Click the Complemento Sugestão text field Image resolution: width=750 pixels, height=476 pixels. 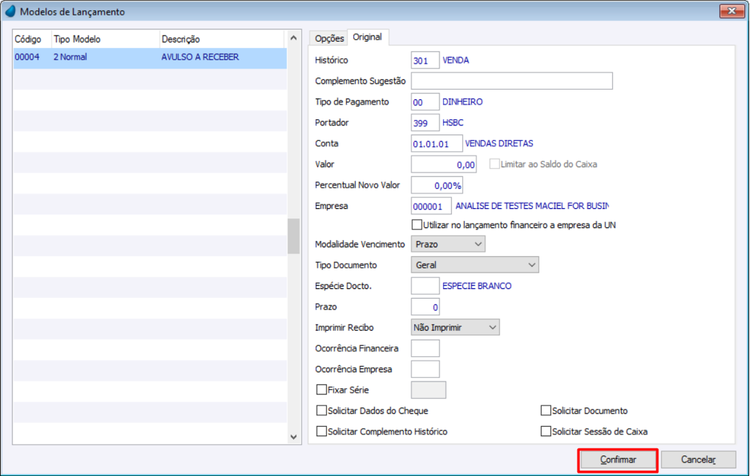click(x=512, y=81)
